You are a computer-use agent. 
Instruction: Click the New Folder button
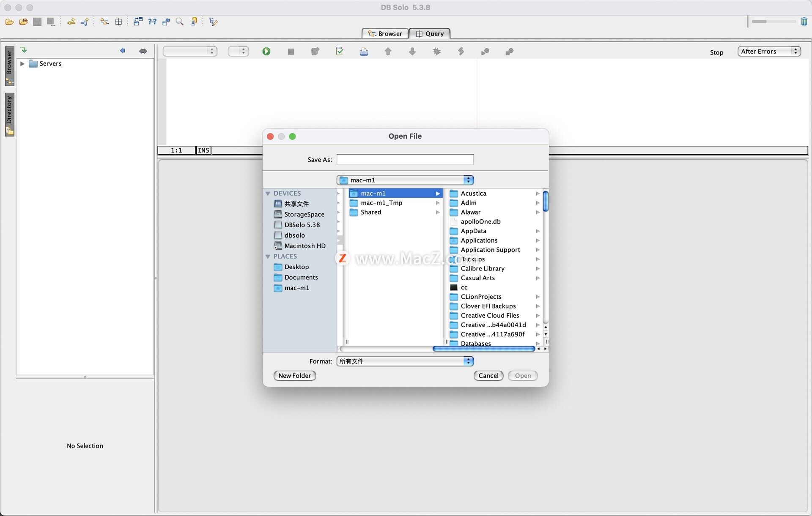pyautogui.click(x=295, y=376)
